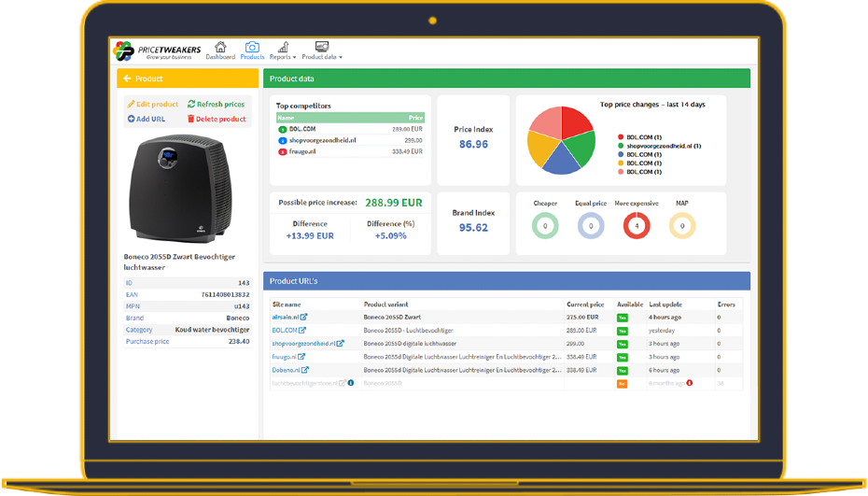Open the greyed luchtbevochtigerstore.nl link
This screenshot has height=496, width=868.
click(309, 383)
